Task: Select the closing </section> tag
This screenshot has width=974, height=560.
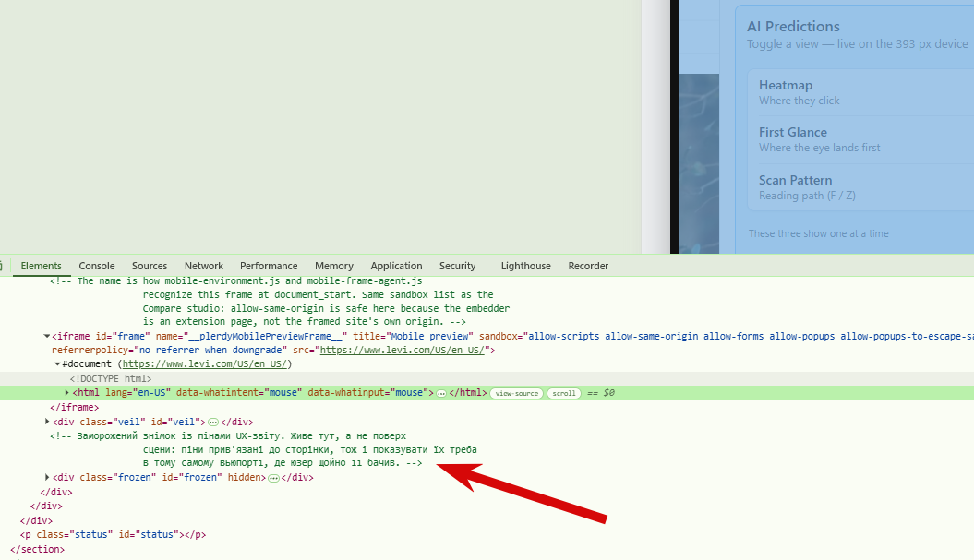Action: click(x=37, y=549)
